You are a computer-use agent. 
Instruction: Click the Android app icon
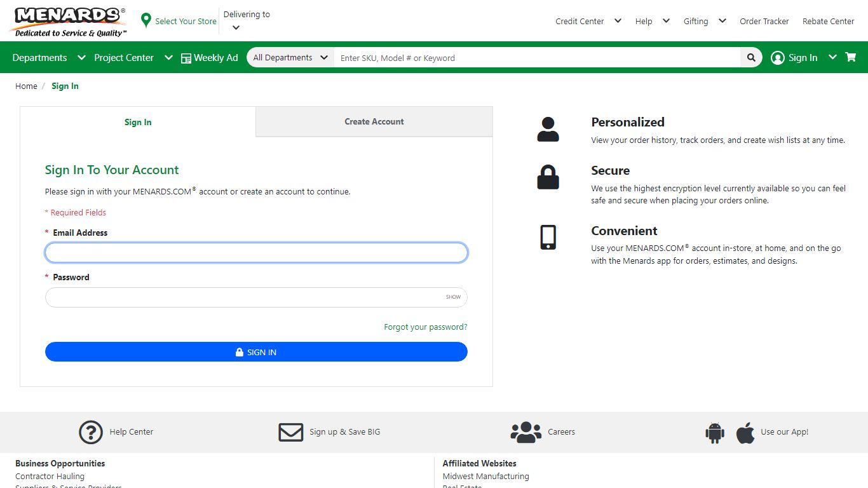[715, 433]
